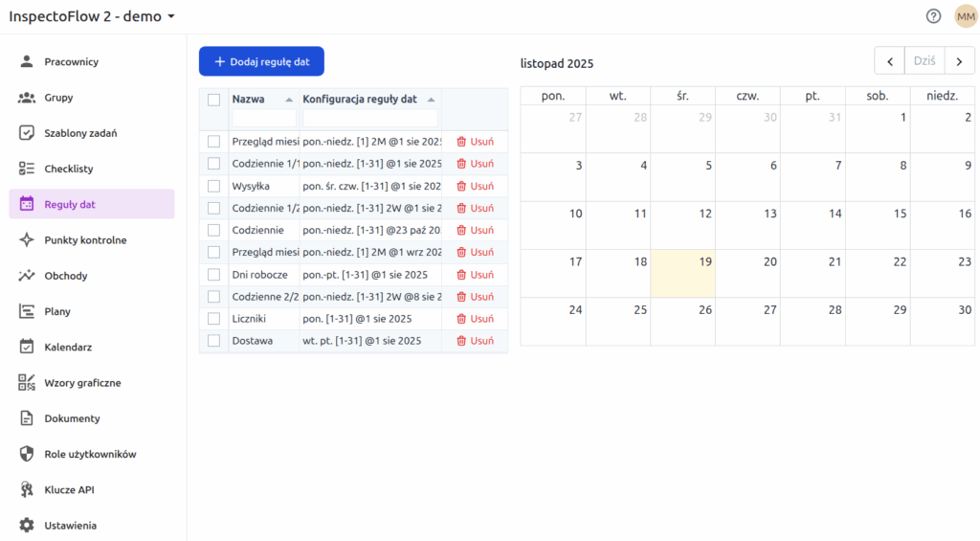Select the checkbox for the Liczniki rule
The height and width of the screenshot is (541, 980).
point(213,319)
